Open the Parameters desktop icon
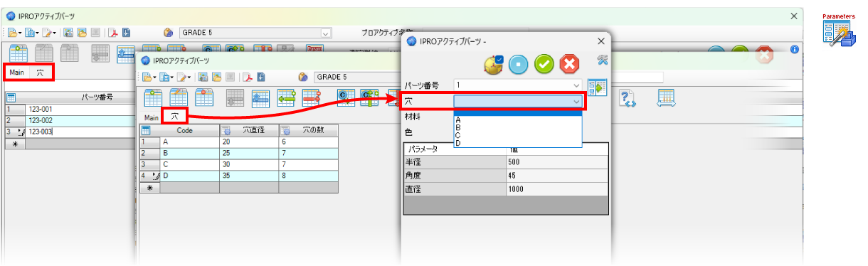Image resolution: width=868 pixels, height=266 pixels. click(x=839, y=29)
